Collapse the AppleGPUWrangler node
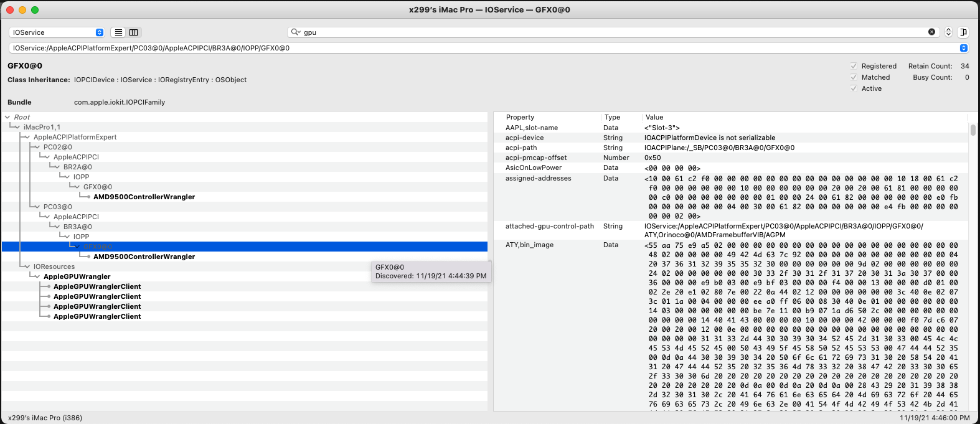Screen dimensions: 980x424 [x=37, y=276]
